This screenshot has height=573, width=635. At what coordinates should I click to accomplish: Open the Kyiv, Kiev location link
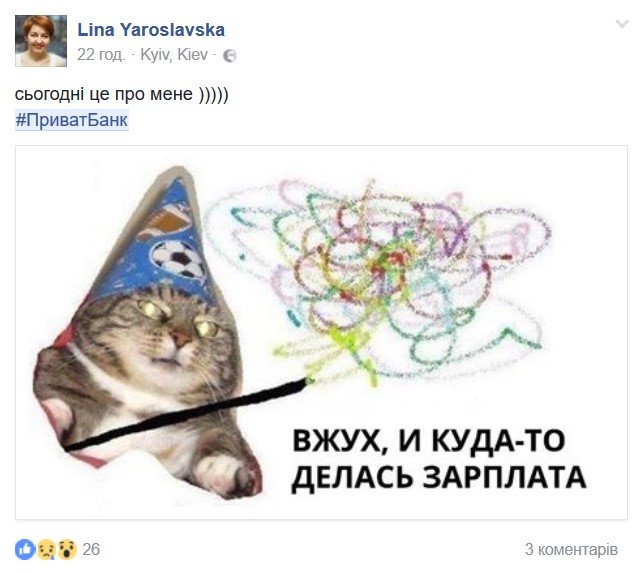click(x=174, y=55)
